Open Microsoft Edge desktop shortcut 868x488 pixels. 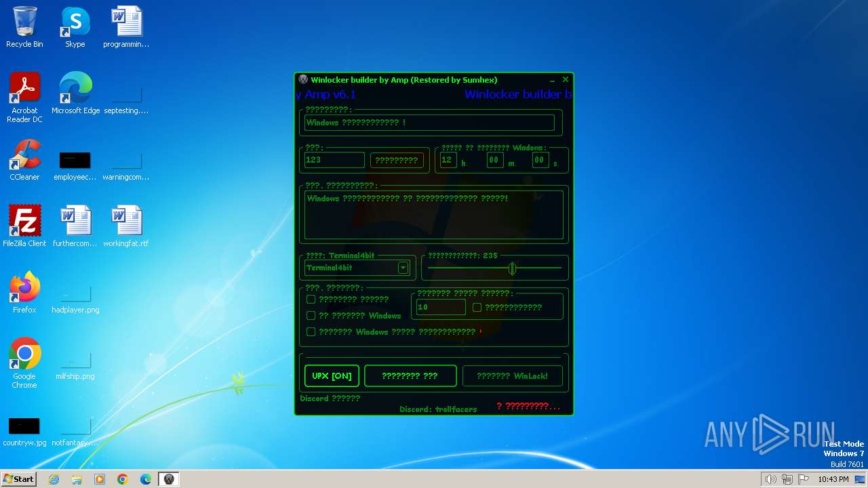75,93
